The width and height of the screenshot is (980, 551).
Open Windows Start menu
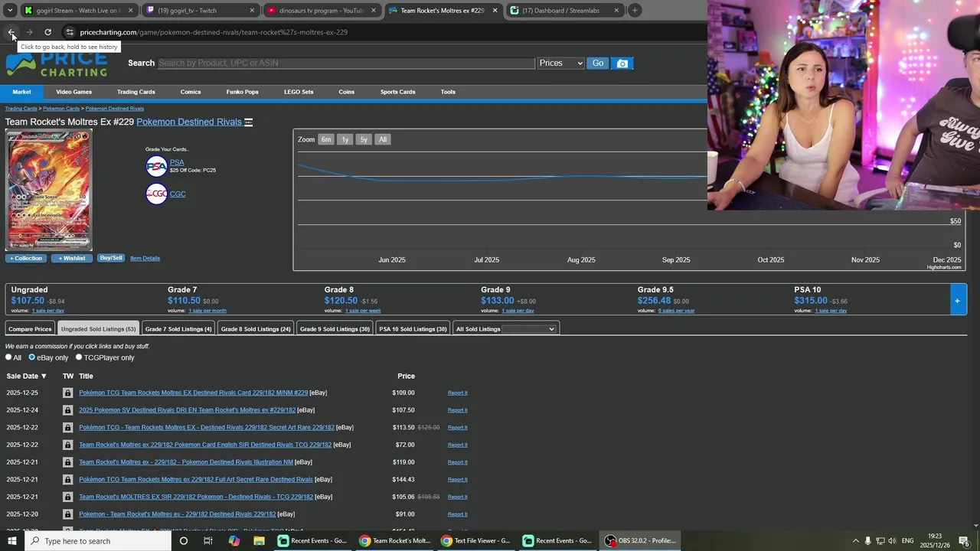[x=11, y=541]
